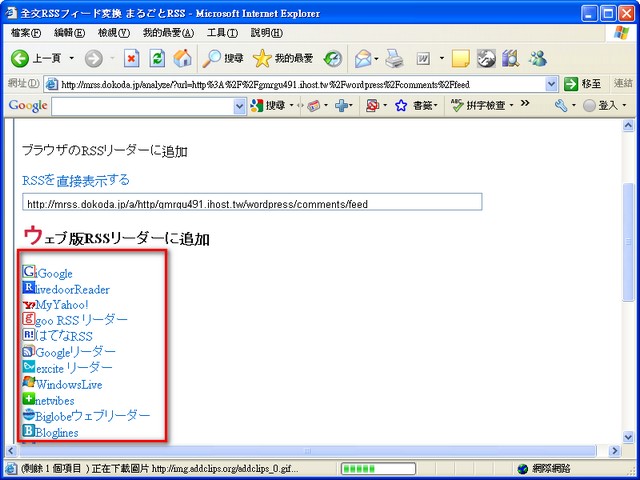Open the 說明(H) menu
The width and height of the screenshot is (640, 480).
point(267,33)
